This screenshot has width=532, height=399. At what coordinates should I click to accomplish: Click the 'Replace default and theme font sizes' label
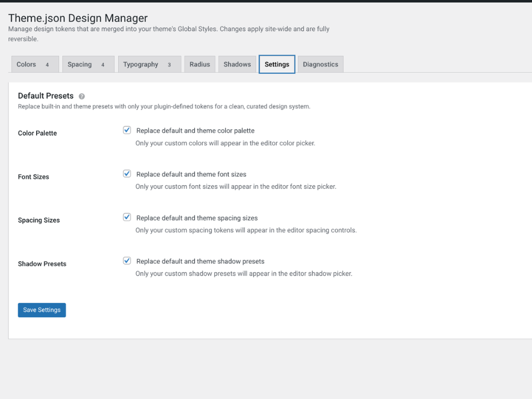(x=191, y=174)
